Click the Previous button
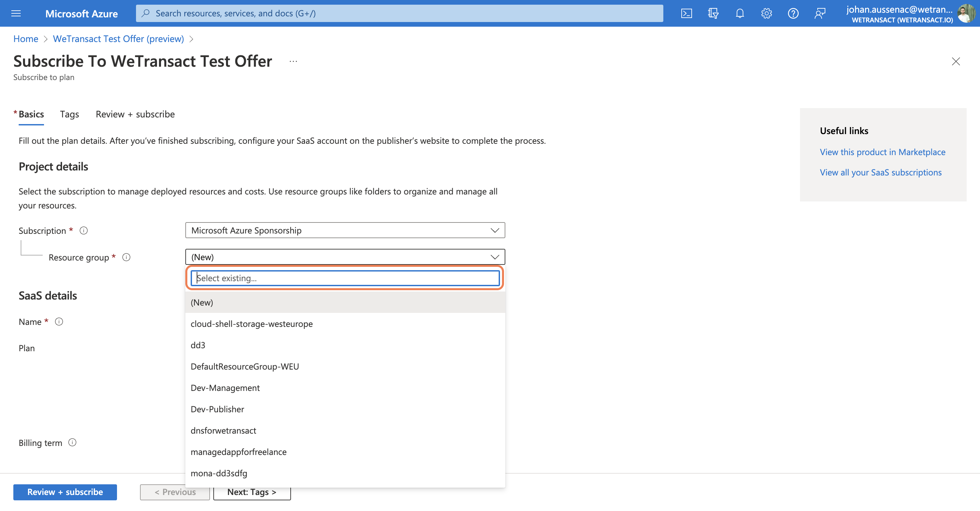980x511 pixels. click(x=175, y=492)
